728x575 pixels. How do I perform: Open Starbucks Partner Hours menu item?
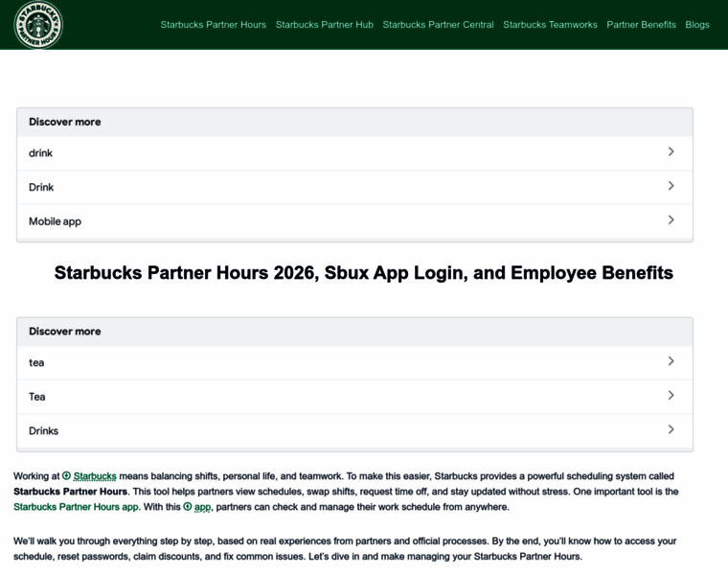coord(213,25)
